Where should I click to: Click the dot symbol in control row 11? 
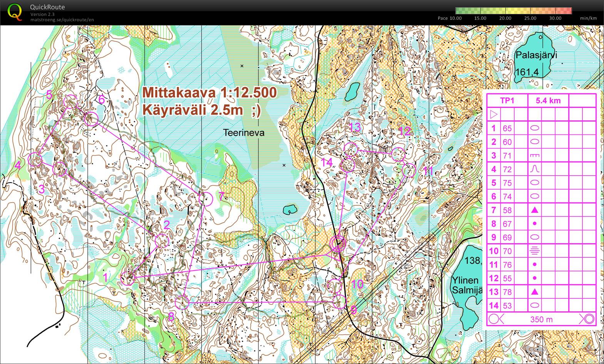click(534, 265)
